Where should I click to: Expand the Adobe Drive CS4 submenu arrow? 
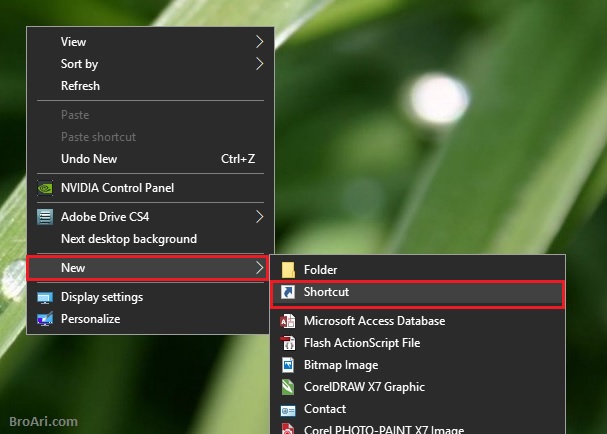point(259,217)
